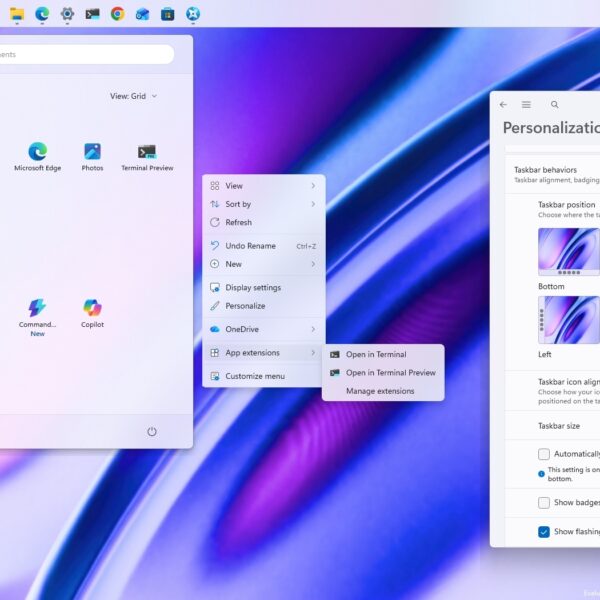The image size is (600, 600).
Task: Click the info icon below the Automatically checkbox
Action: 541,474
